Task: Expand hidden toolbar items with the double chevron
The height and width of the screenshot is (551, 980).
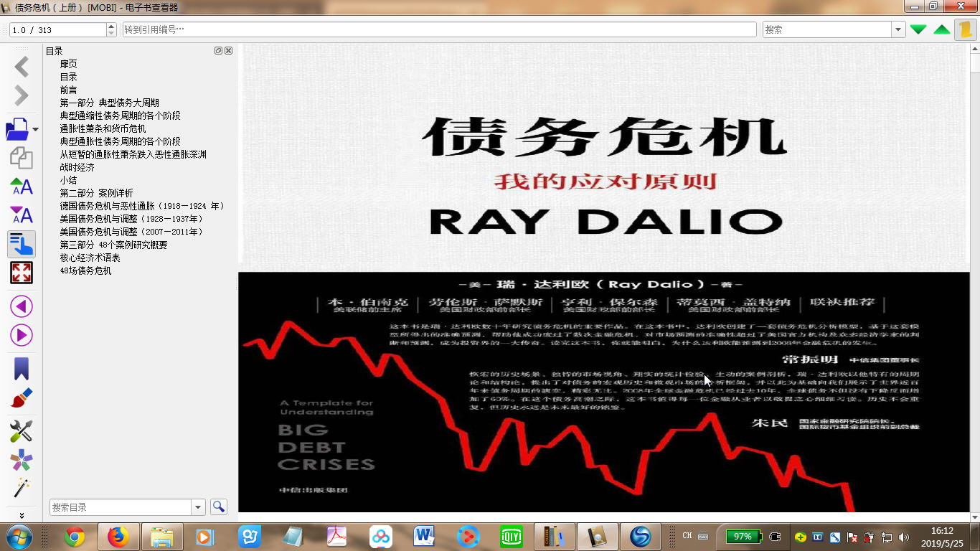Action: click(x=22, y=515)
